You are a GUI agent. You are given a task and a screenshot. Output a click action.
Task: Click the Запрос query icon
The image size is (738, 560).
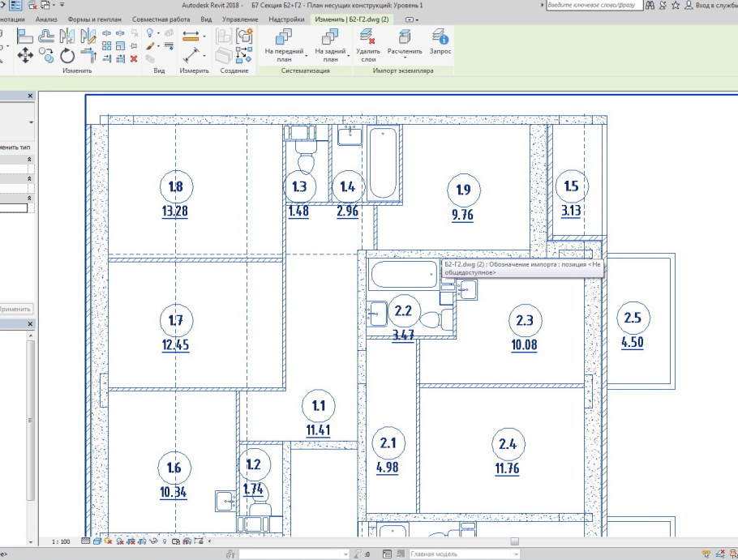tap(440, 45)
